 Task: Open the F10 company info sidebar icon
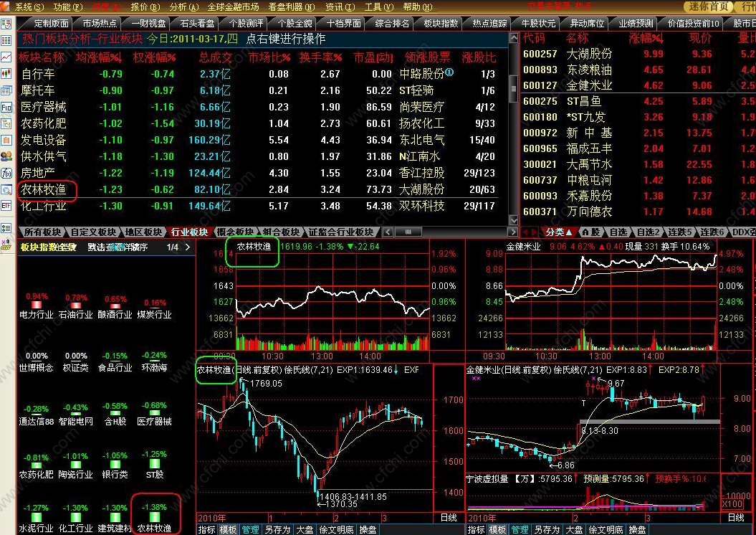point(6,107)
